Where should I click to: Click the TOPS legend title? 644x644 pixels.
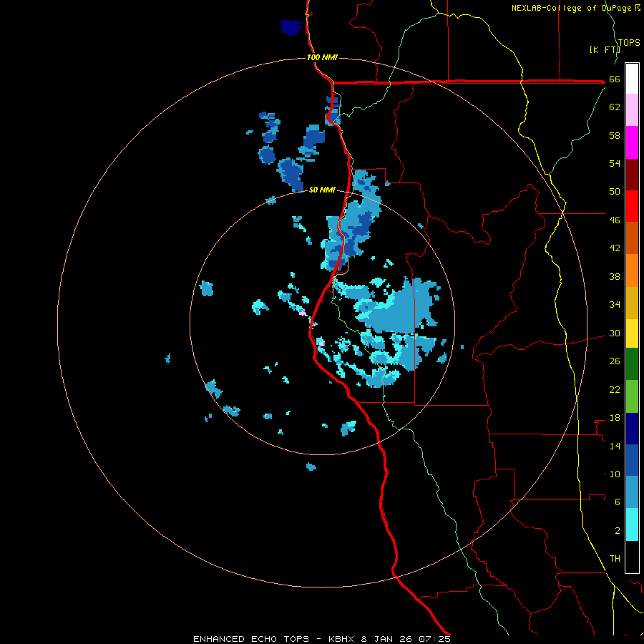coord(629,42)
